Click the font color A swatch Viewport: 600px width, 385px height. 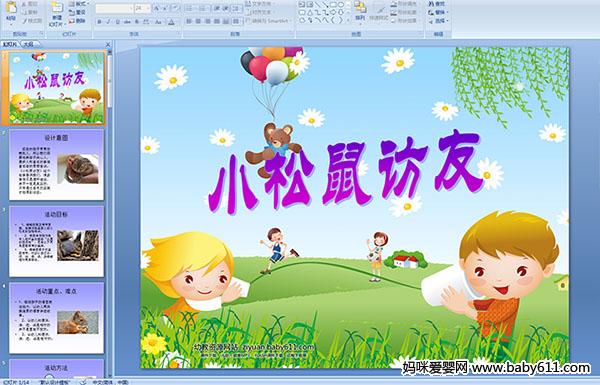click(171, 22)
